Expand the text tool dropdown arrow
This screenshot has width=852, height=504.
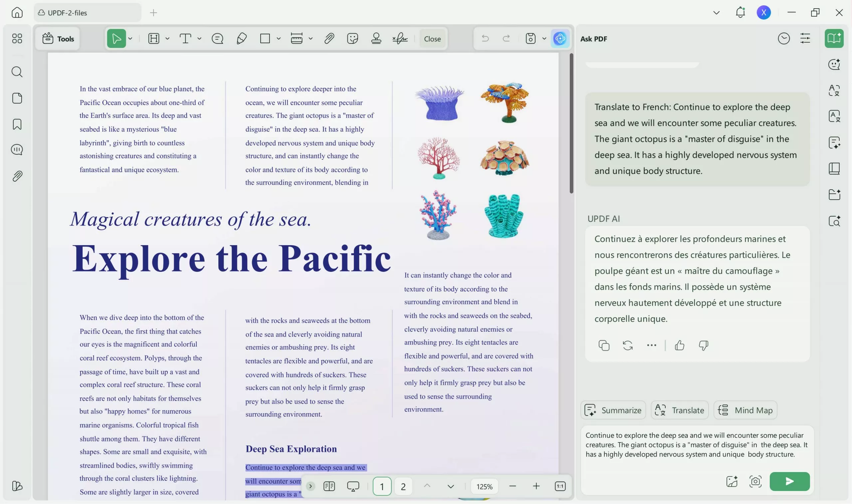pos(199,38)
